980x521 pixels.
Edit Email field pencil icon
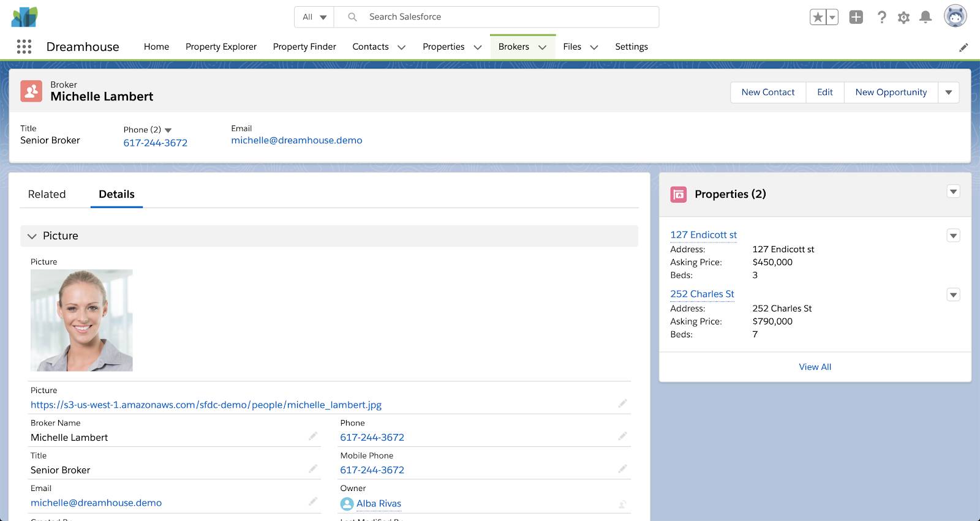coord(313,501)
